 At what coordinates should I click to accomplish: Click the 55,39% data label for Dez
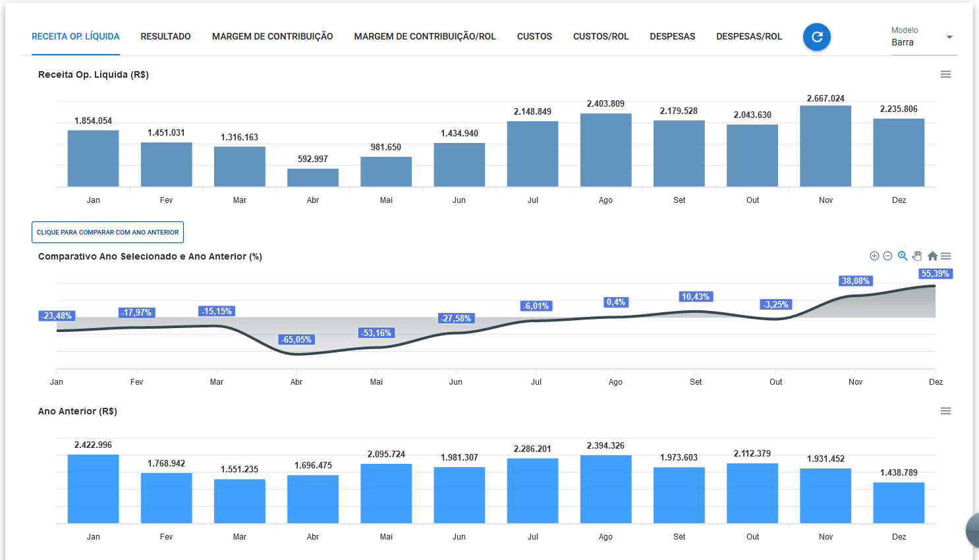935,274
